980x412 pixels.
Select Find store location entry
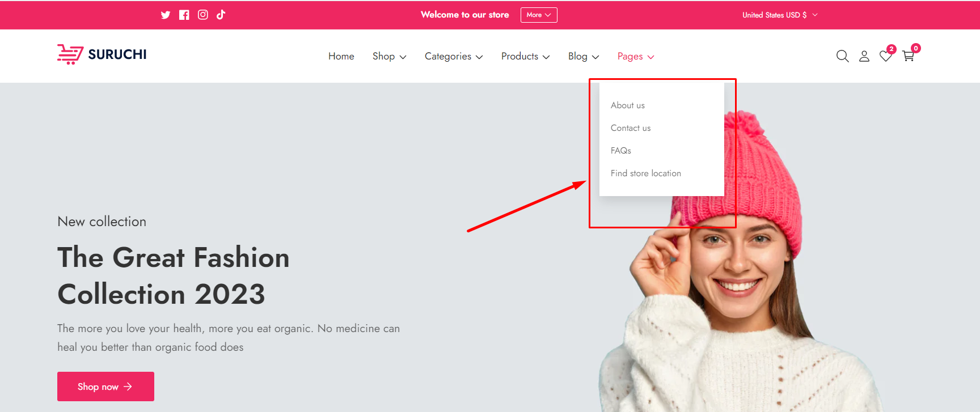[646, 173]
